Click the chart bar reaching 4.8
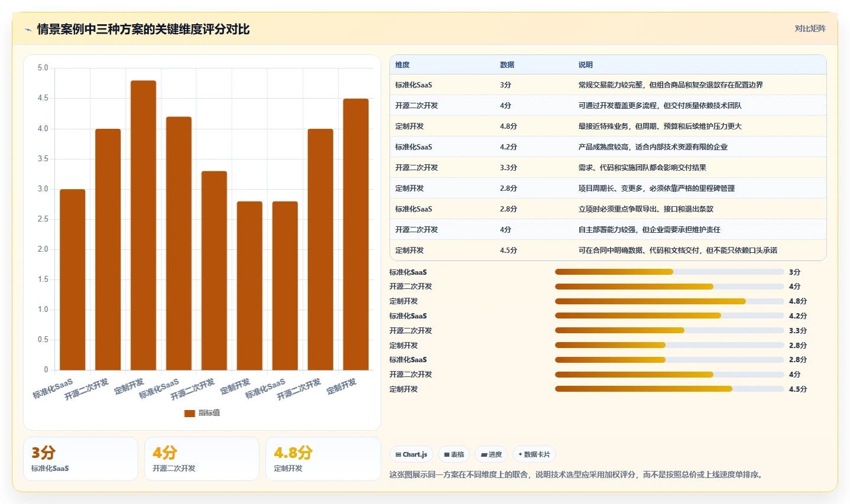 [144, 225]
